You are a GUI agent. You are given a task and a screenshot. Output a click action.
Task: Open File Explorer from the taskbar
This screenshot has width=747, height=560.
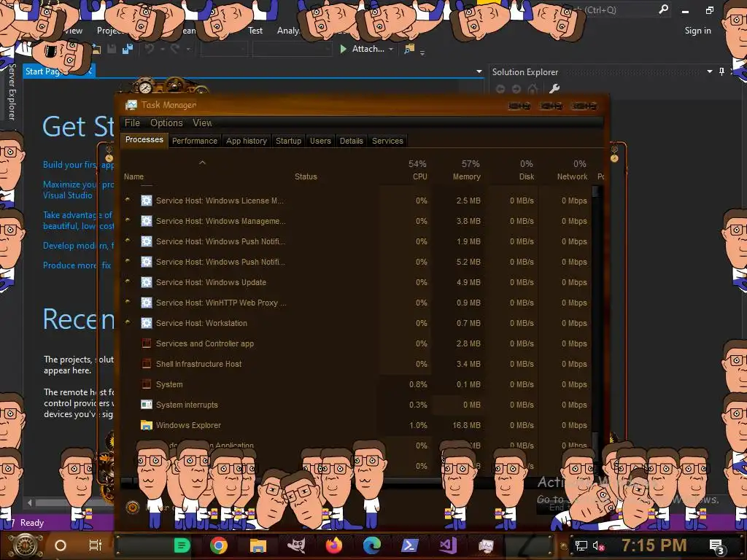[258, 545]
